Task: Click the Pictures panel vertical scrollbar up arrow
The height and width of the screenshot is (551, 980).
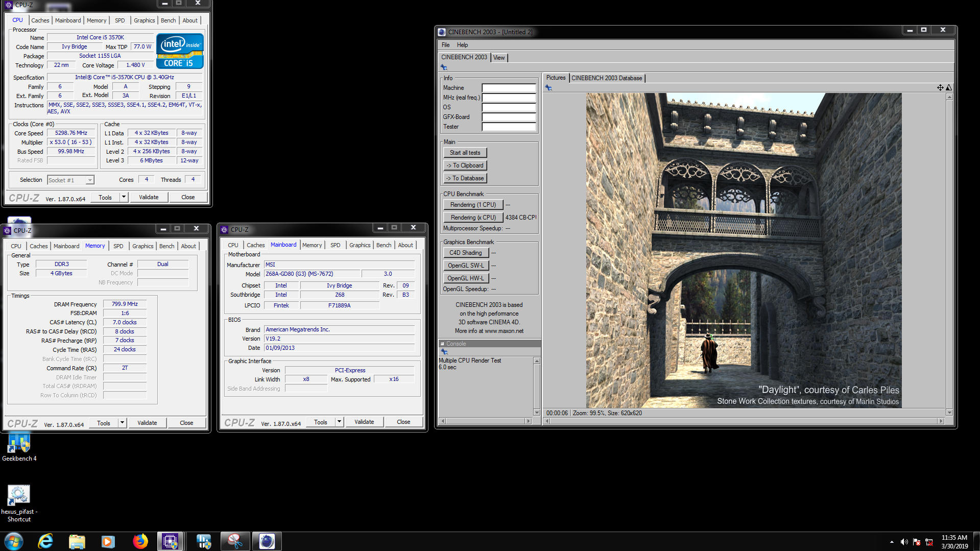Action: pos(949,97)
